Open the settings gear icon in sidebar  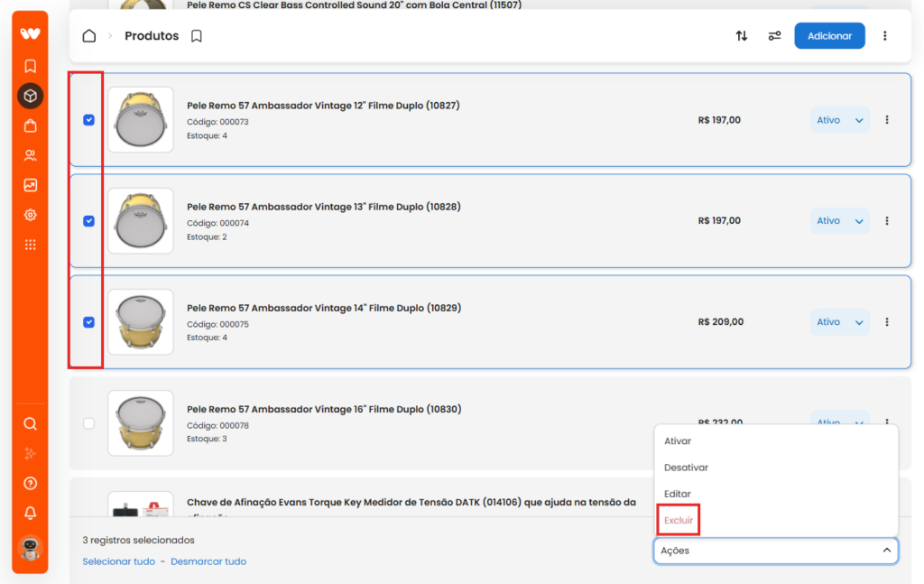(30, 215)
